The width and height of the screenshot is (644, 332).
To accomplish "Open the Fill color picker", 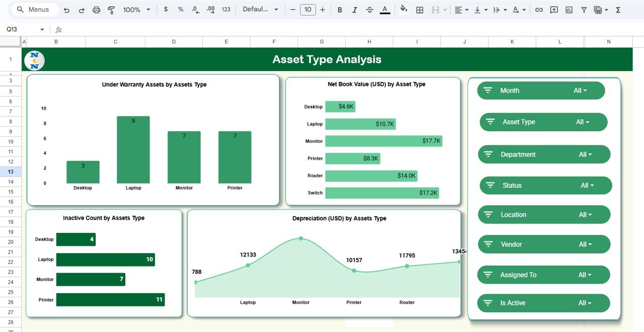I will click(404, 10).
